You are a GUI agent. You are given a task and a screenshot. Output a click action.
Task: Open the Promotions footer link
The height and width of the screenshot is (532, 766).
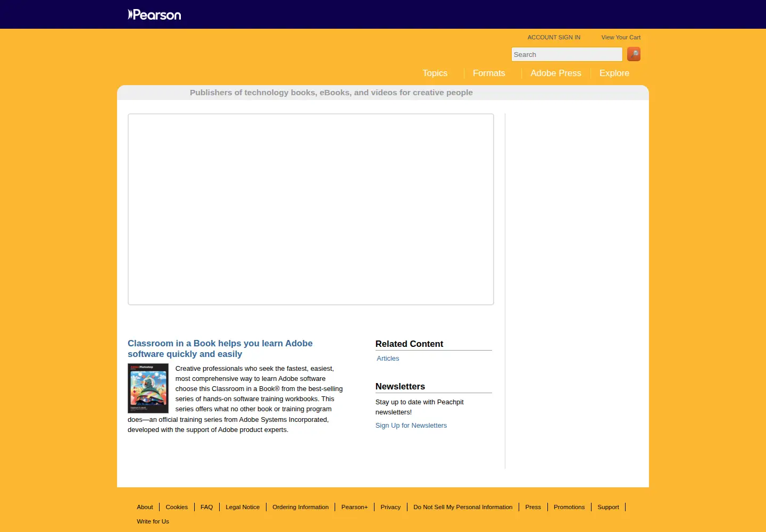[x=569, y=507]
